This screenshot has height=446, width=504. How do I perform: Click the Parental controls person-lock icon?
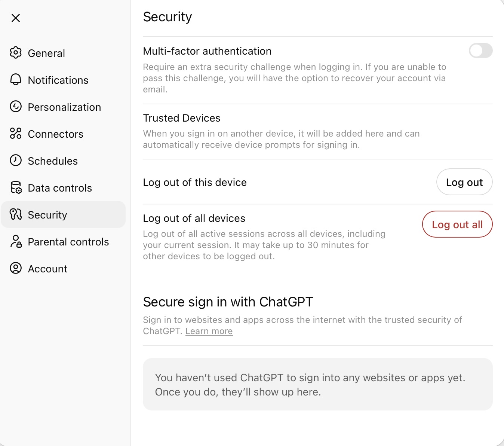coord(16,241)
